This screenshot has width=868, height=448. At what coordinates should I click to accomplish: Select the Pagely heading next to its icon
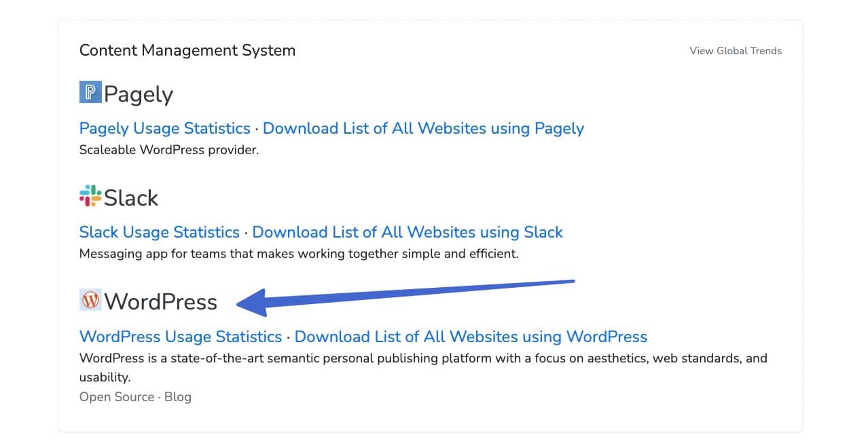(x=139, y=94)
